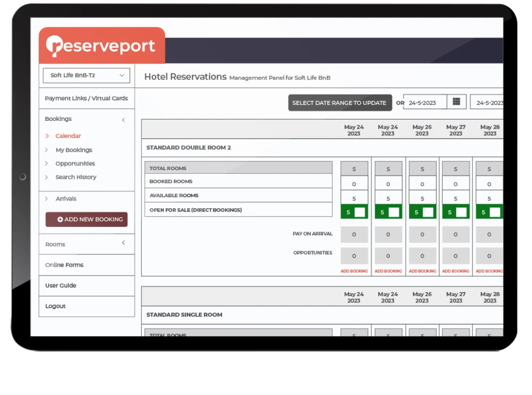Click Logout in the sidebar
Screen dimensions: 532x395
pyautogui.click(x=55, y=306)
